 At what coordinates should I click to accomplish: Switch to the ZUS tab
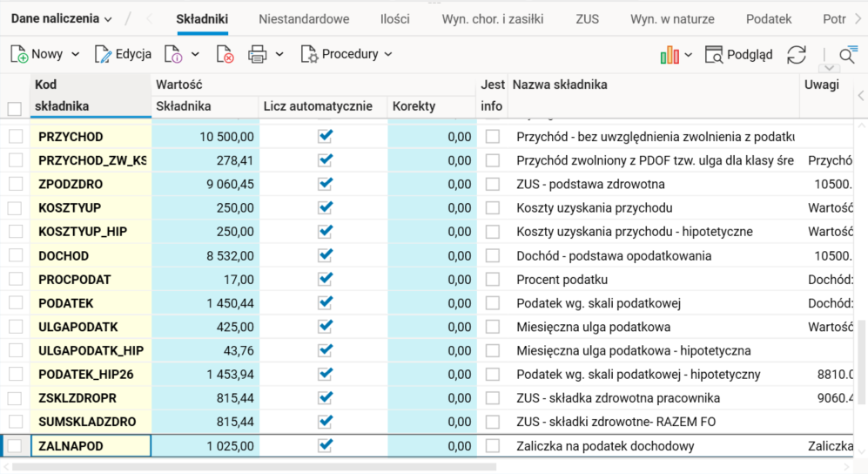click(587, 18)
